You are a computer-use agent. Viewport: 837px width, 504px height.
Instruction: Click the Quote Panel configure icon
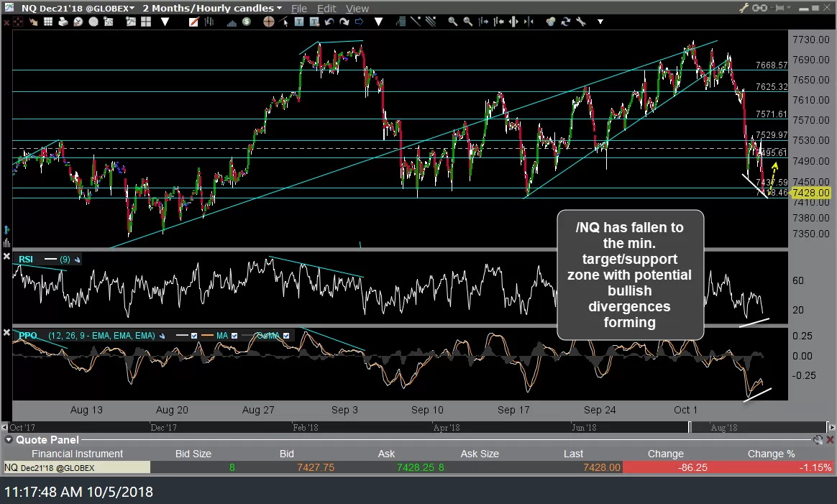point(818,440)
